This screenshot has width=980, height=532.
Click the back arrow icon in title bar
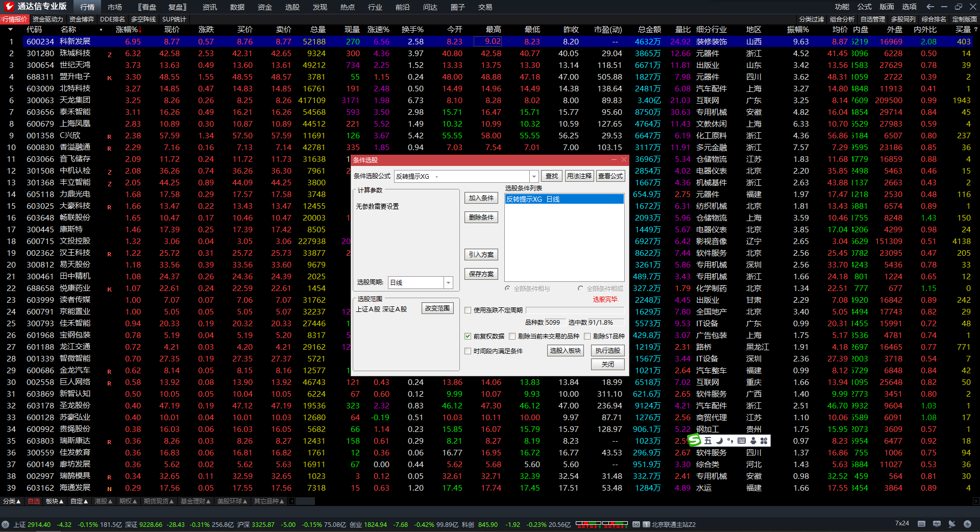tap(930, 7)
